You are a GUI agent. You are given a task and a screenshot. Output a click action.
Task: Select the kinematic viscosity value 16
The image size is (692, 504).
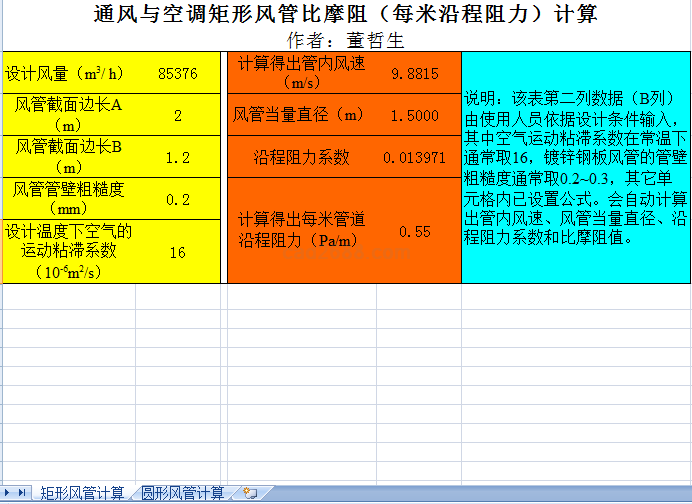(x=177, y=252)
